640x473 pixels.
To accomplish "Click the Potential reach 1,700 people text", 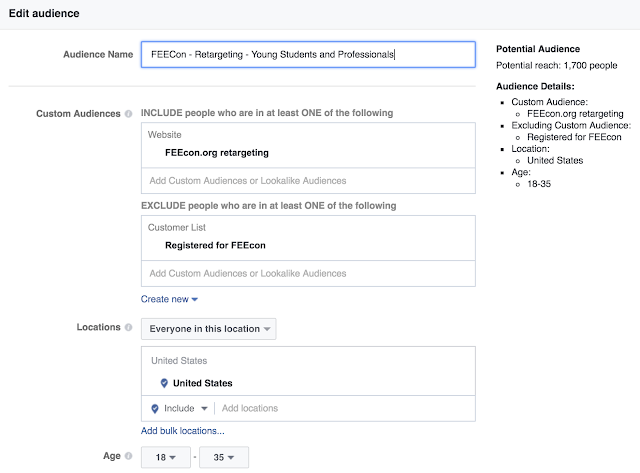I will click(557, 66).
